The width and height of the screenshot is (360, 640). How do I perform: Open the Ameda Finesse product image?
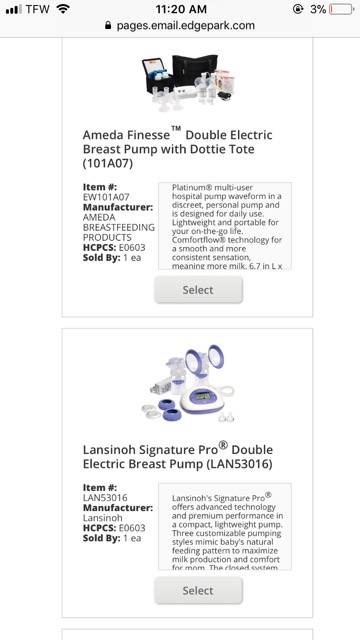click(x=189, y=82)
